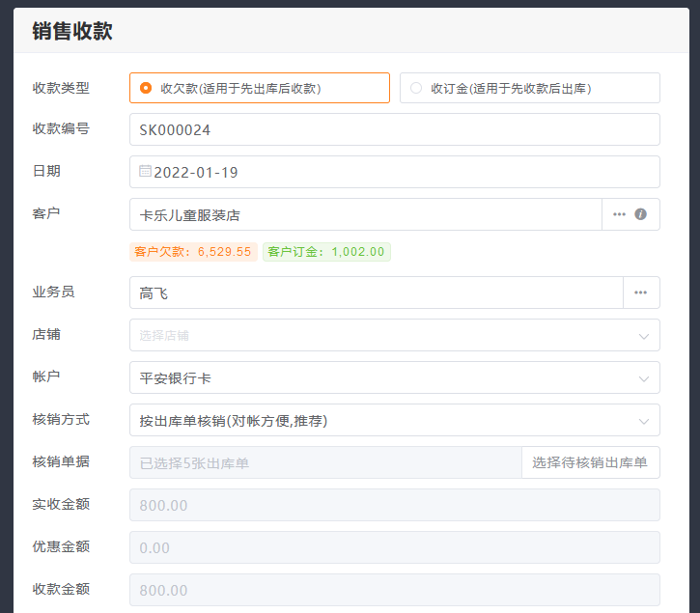Open salesperson picker ellipsis button
This screenshot has height=613, width=700.
(x=640, y=293)
